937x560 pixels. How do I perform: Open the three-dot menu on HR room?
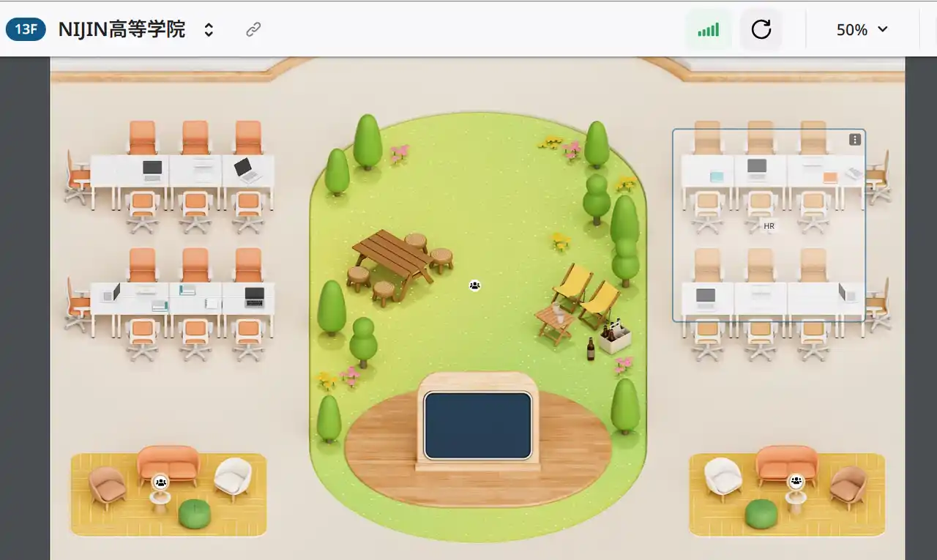[x=854, y=140]
